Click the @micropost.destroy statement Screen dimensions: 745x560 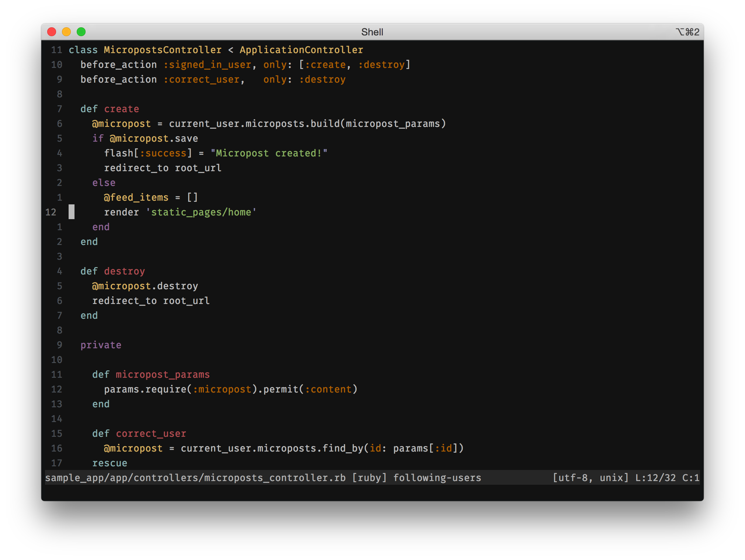click(145, 286)
